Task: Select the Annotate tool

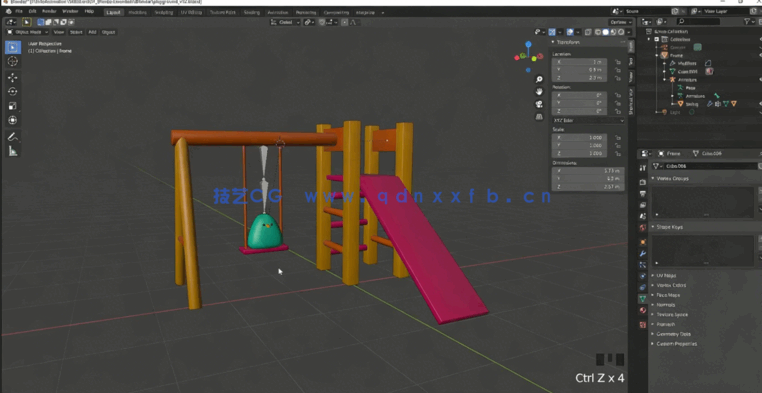Action: click(x=13, y=137)
